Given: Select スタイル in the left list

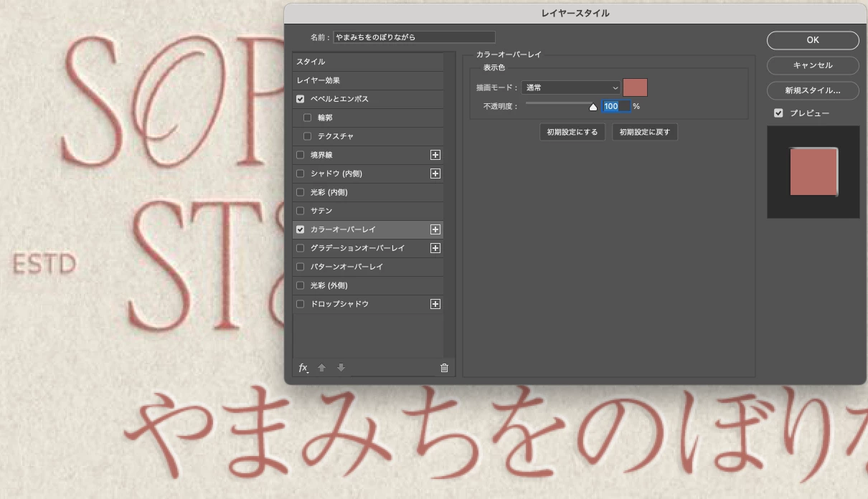Looking at the screenshot, I should pos(368,62).
